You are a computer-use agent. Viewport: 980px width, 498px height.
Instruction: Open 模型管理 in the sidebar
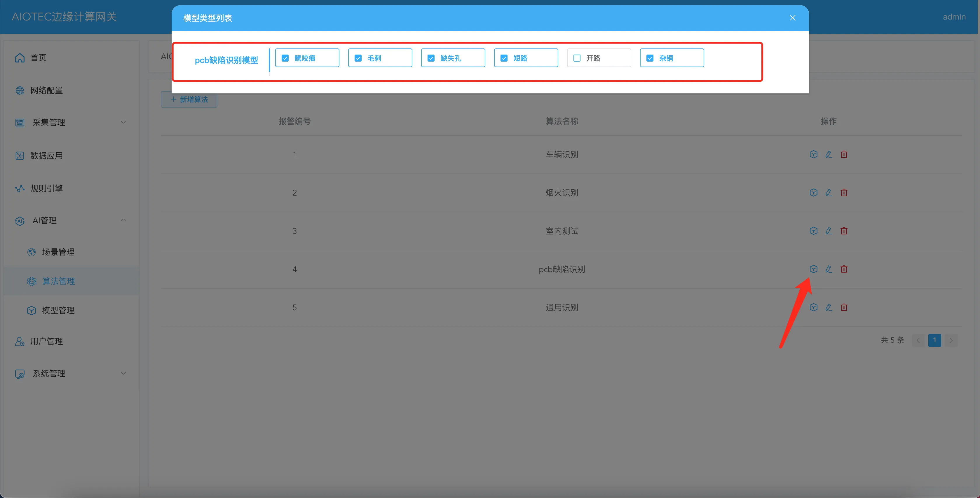58,310
